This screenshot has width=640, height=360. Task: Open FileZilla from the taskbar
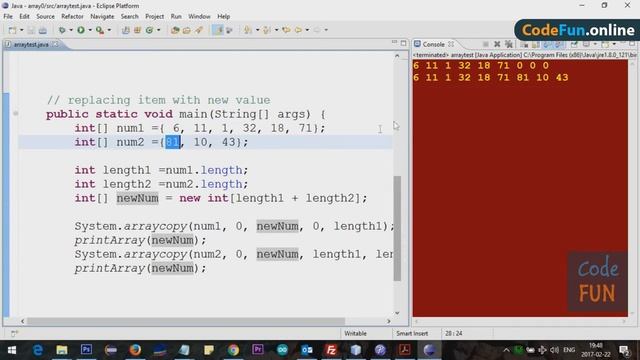(331, 350)
